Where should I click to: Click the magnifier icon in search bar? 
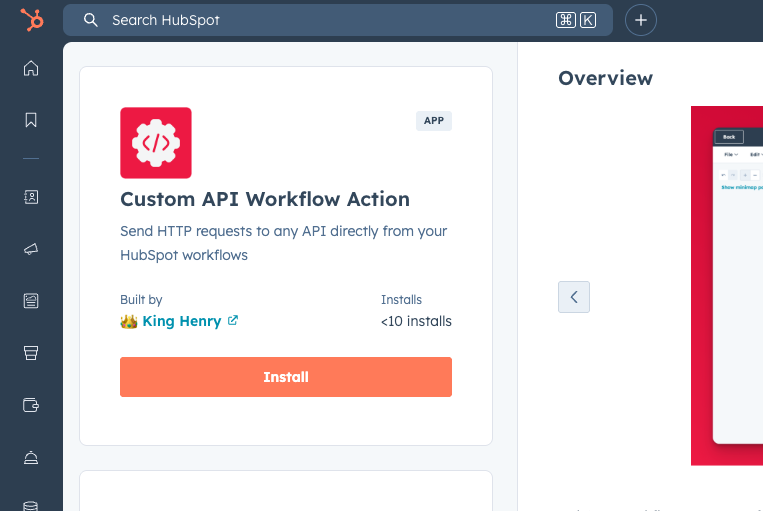point(91,20)
